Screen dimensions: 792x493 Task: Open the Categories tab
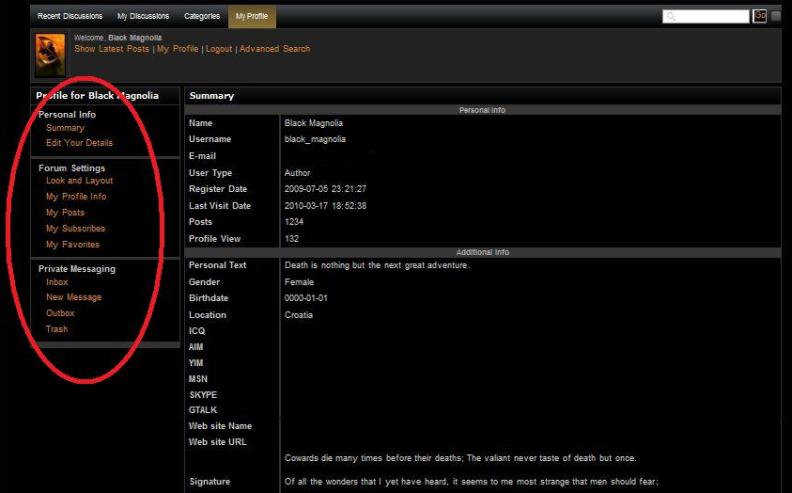tap(202, 16)
